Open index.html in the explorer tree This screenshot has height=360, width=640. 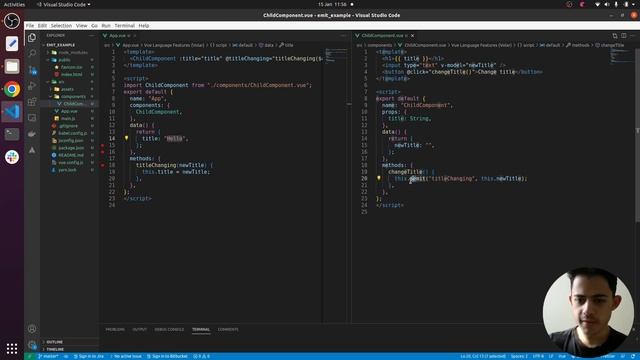pyautogui.click(x=69, y=74)
